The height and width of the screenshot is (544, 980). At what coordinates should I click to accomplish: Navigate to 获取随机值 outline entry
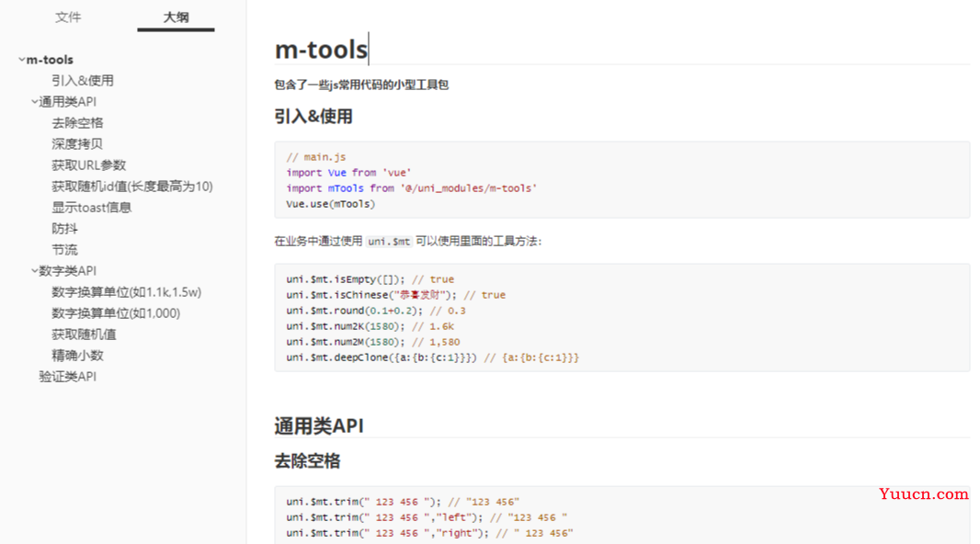(84, 334)
